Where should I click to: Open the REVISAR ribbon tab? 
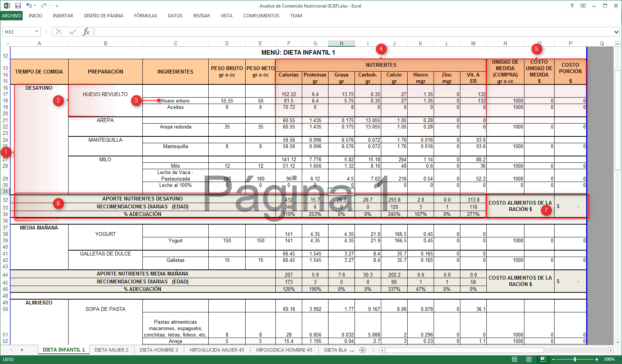pyautogui.click(x=202, y=16)
